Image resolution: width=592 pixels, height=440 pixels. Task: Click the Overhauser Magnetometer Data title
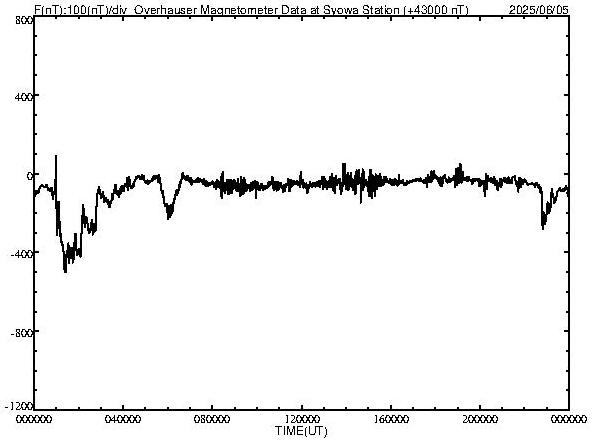coord(301,9)
